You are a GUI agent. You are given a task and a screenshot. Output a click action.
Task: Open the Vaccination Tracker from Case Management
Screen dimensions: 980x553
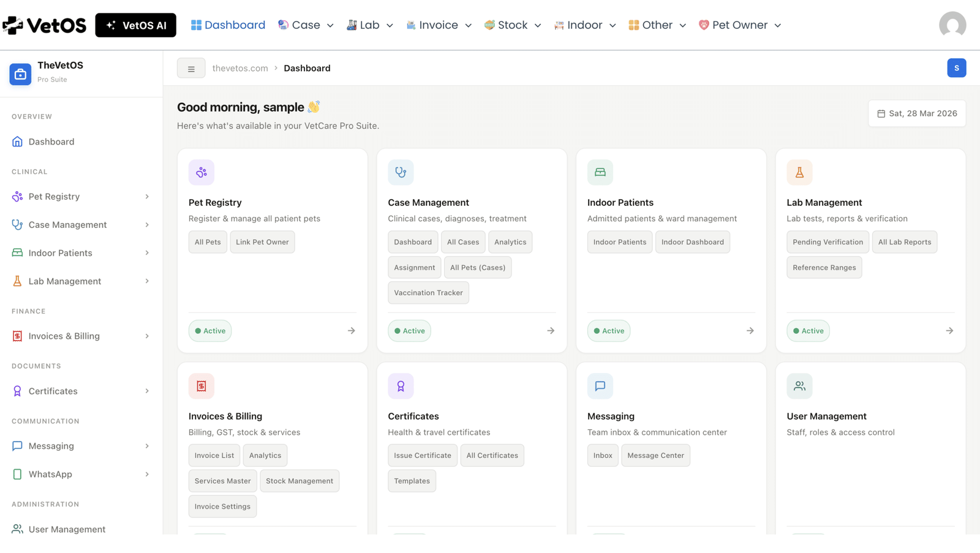click(x=428, y=292)
